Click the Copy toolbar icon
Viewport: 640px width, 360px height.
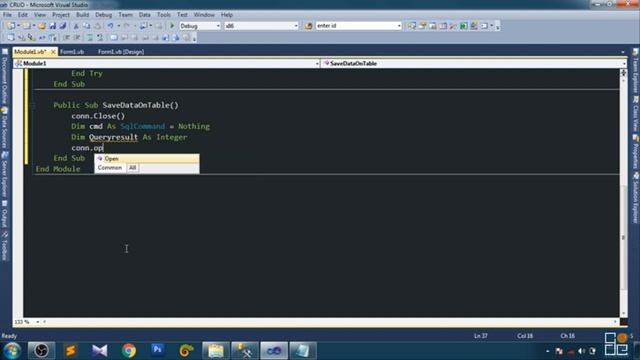pos(87,26)
